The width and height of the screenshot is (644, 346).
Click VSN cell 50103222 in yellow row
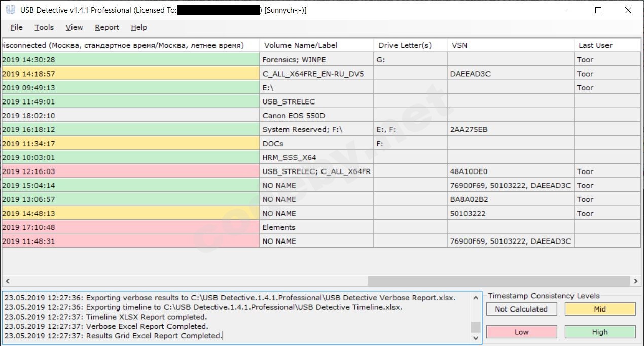pyautogui.click(x=511, y=213)
